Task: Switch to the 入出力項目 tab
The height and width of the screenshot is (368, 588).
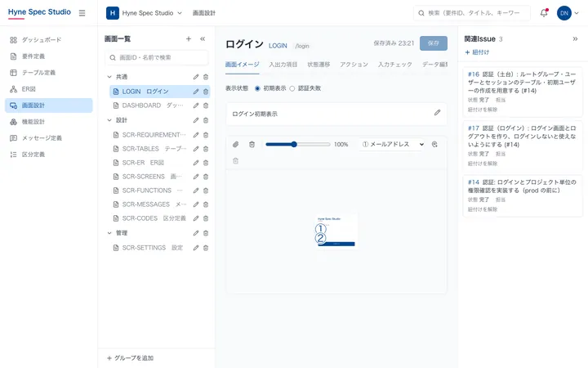Action: click(x=283, y=65)
